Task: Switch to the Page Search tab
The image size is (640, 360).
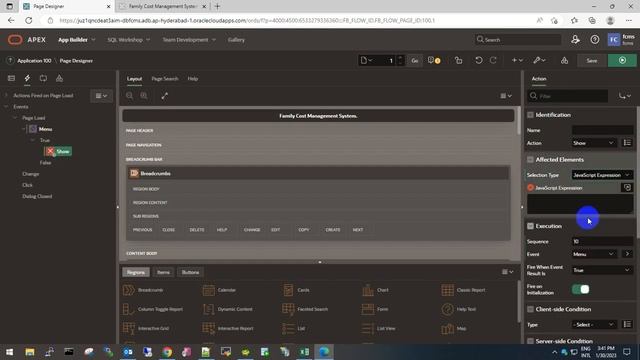Action: (x=165, y=78)
